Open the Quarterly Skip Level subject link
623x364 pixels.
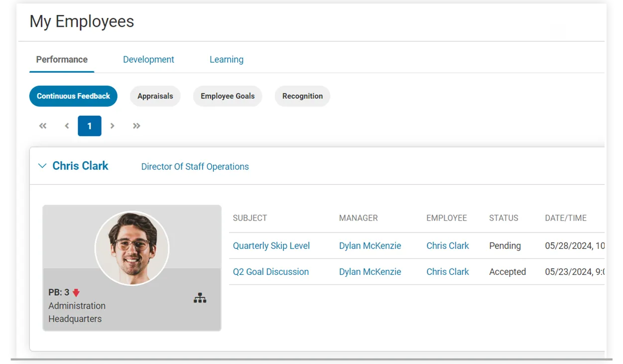point(271,246)
